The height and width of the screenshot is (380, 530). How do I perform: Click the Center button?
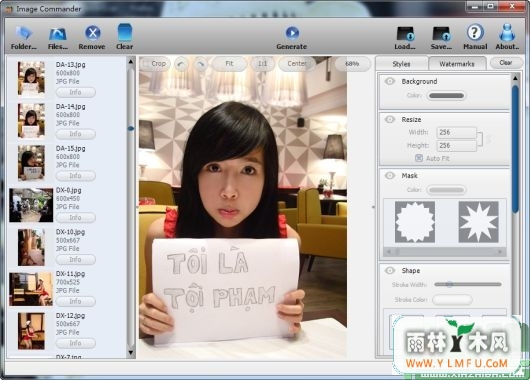297,64
